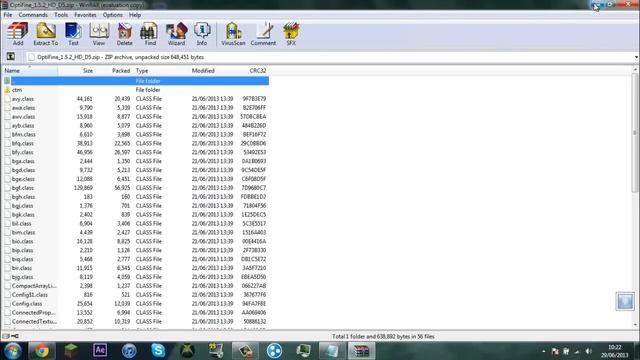Open the View file tool

[x=99, y=34]
